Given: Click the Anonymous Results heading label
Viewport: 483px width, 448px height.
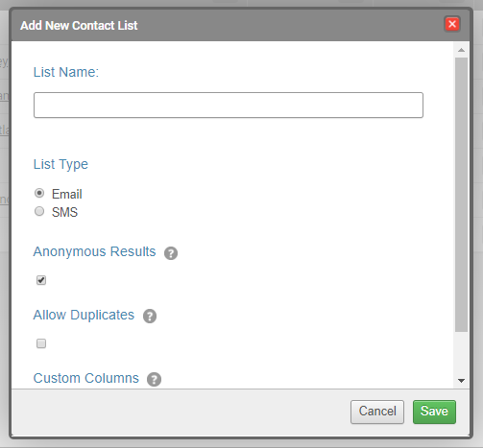Looking at the screenshot, I should [94, 251].
